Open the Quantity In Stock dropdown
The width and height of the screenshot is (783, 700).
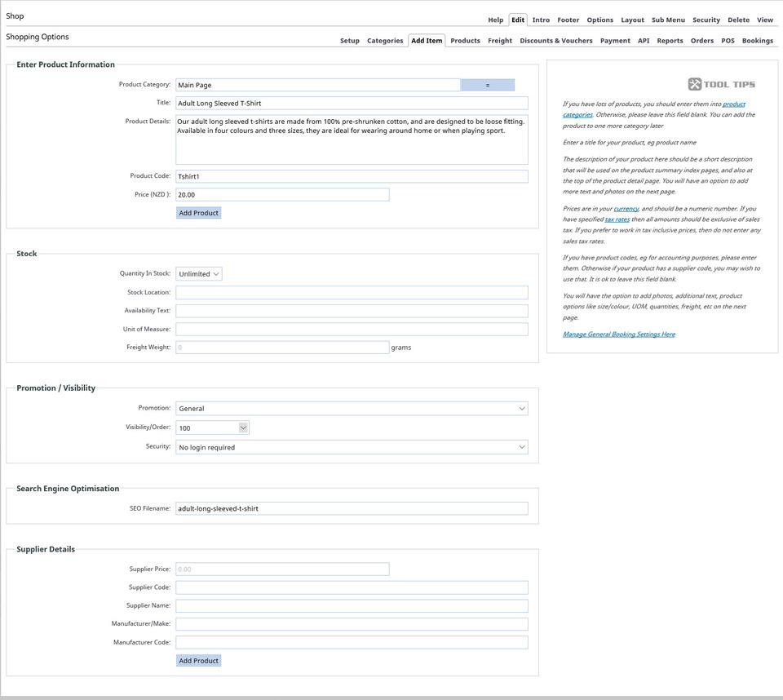[199, 274]
